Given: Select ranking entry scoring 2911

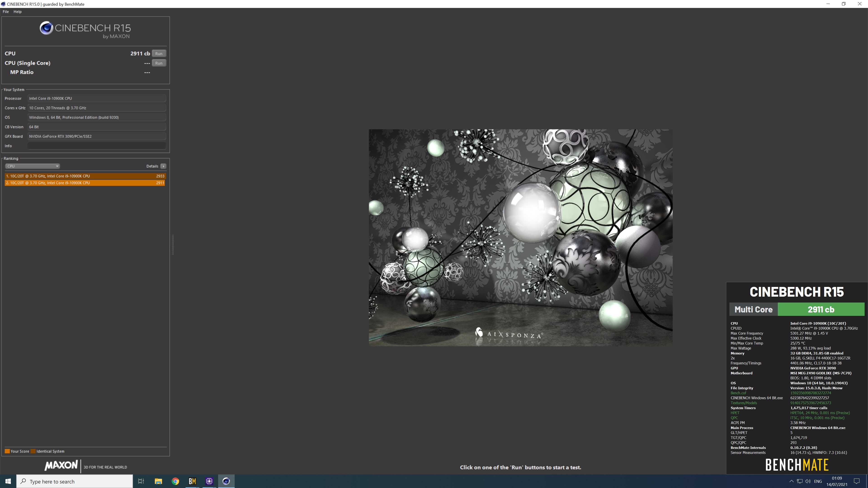Looking at the screenshot, I should point(85,183).
